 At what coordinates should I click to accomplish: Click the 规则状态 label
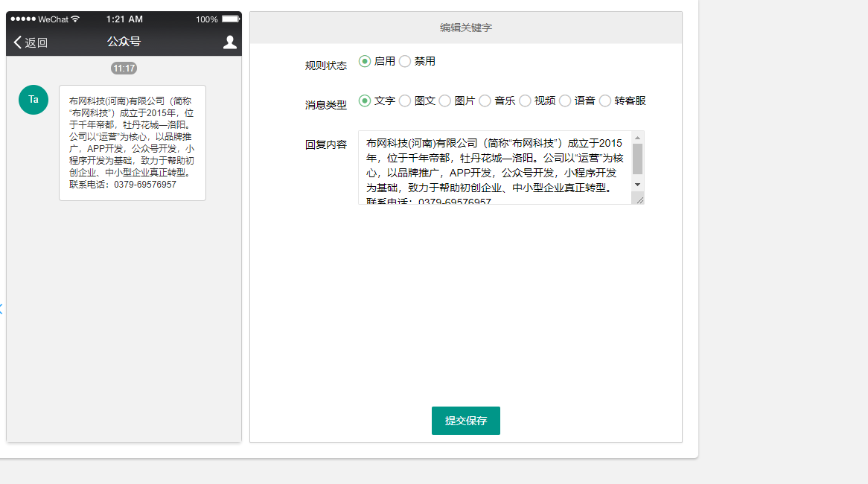point(325,66)
